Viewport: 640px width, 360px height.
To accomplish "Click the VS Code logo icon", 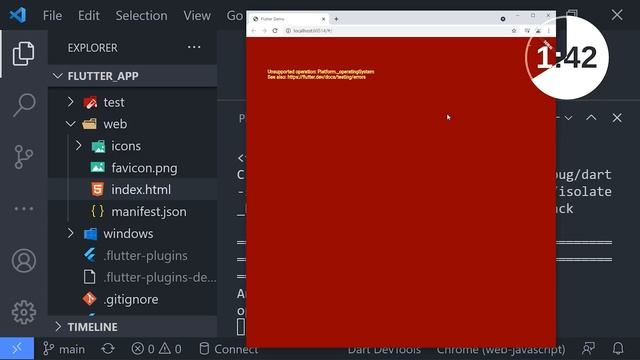I will click(x=18, y=15).
